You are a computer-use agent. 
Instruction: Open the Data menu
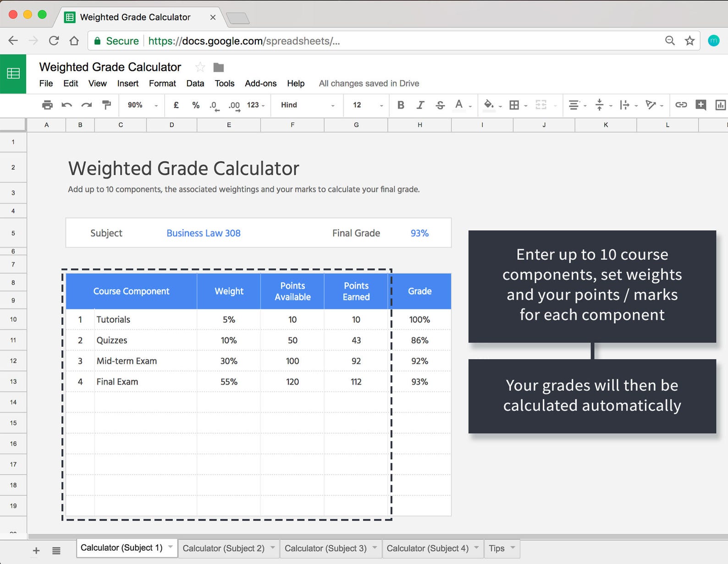point(195,83)
